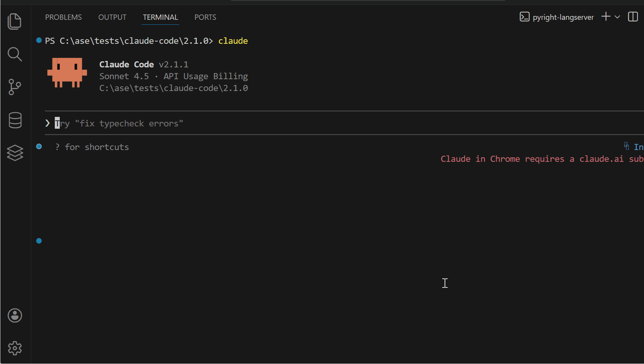Click the working directory path under Sonnet line

(x=174, y=88)
